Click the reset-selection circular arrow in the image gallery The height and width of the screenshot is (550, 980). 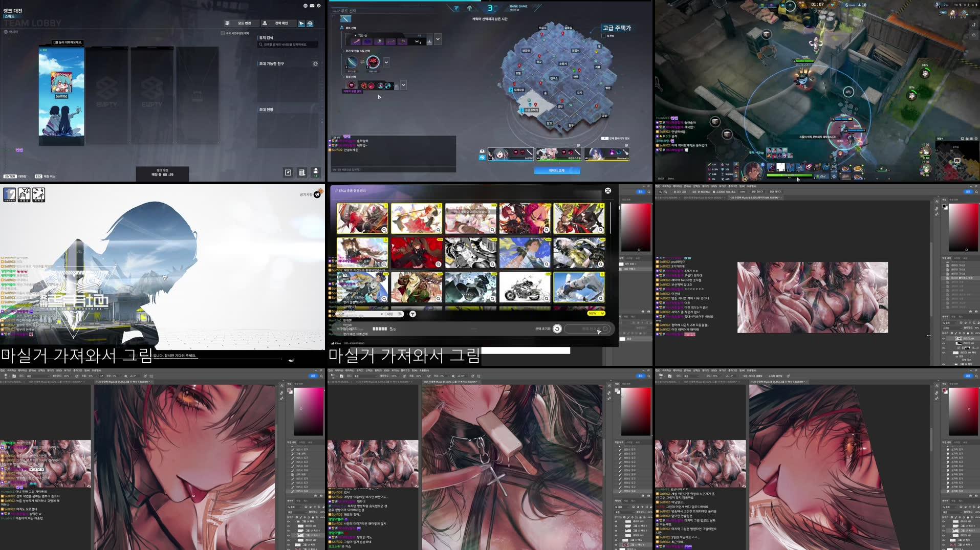pyautogui.click(x=557, y=328)
